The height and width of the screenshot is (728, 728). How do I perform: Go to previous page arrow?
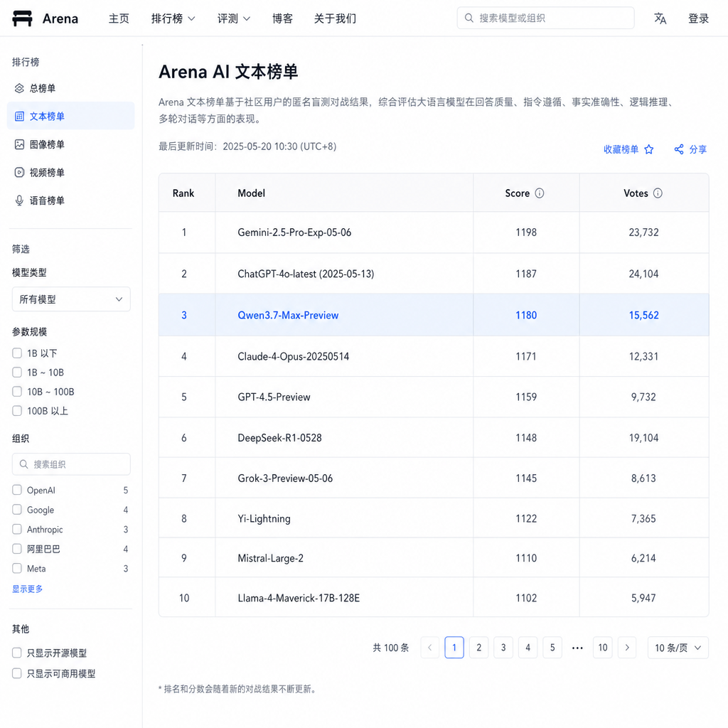click(430, 647)
